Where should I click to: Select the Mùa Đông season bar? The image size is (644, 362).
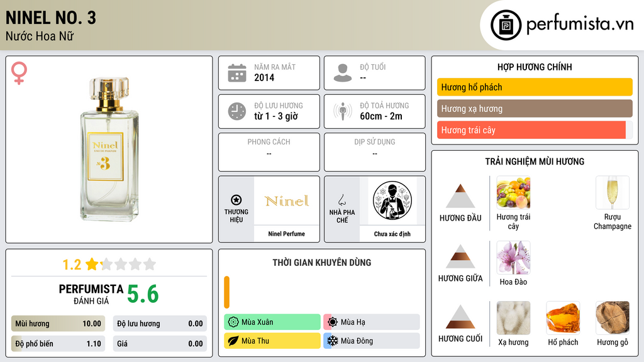372,341
